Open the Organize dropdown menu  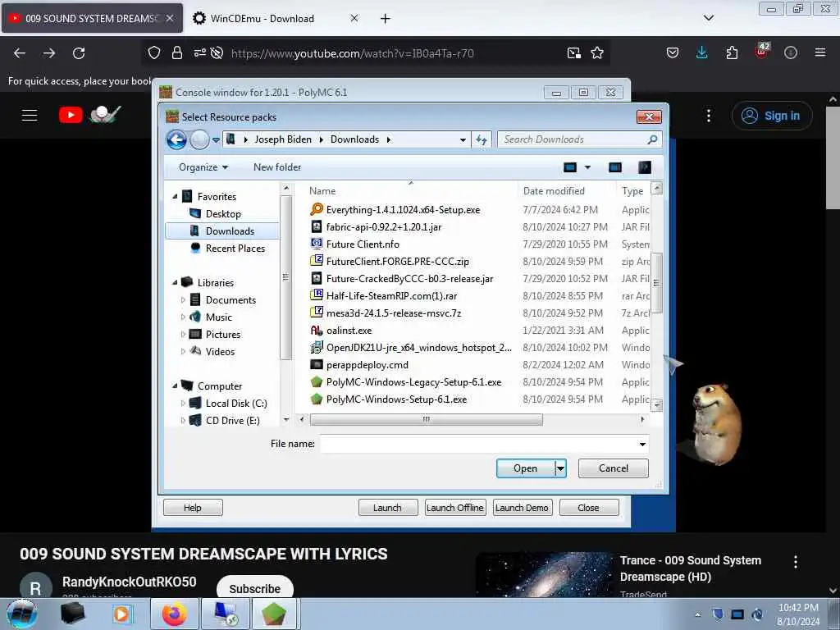[203, 167]
